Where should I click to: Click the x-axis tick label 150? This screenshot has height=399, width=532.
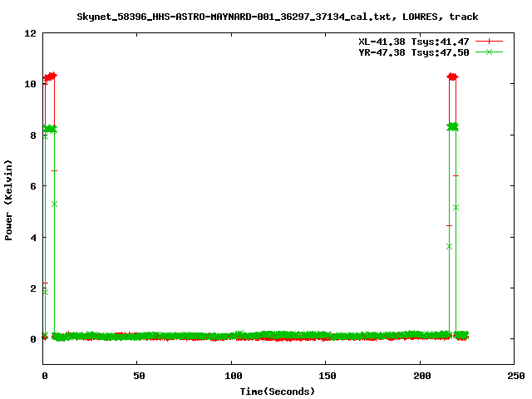pos(327,376)
